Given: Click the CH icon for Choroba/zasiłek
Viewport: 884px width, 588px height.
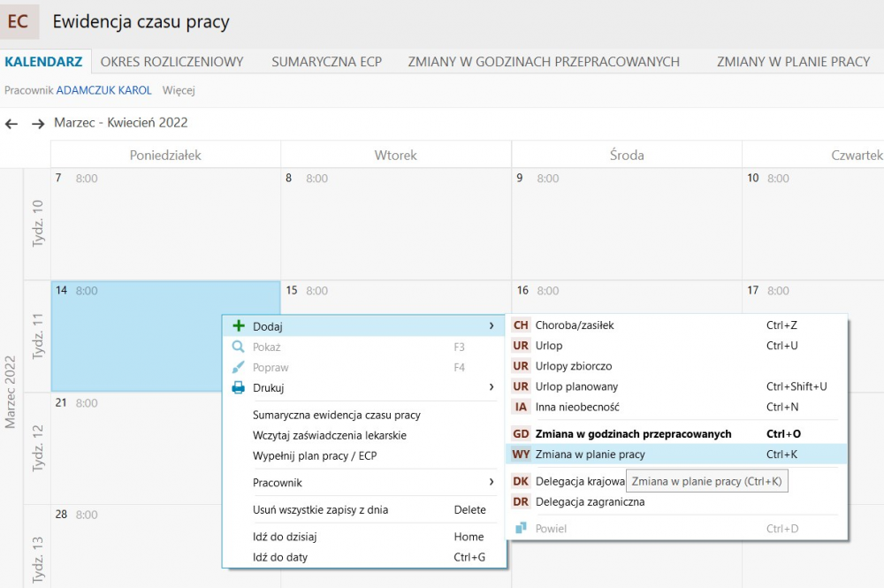Looking at the screenshot, I should click(x=521, y=325).
